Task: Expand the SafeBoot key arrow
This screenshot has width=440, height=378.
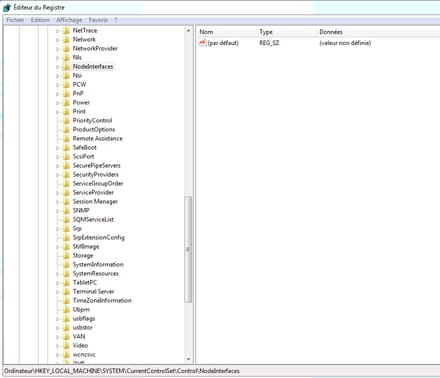Action: click(57, 148)
